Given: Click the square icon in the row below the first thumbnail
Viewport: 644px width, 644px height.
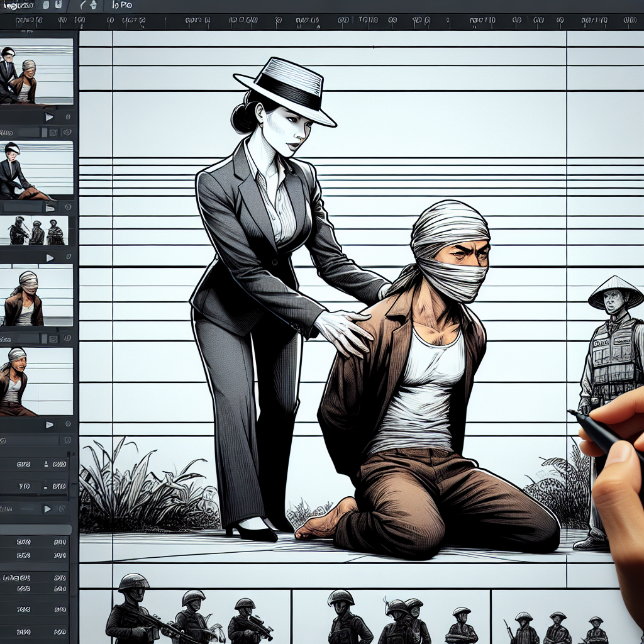Looking at the screenshot, I should tap(52, 132).
